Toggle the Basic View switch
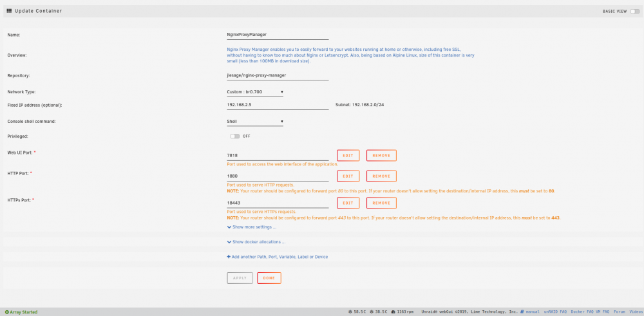 [x=634, y=12]
